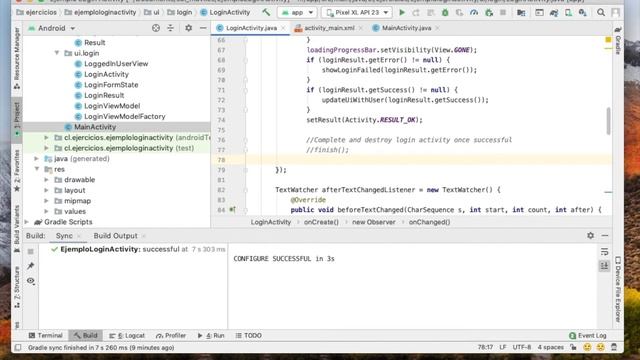The height and width of the screenshot is (360, 640).
Task: Select the Sync tab in Build panel
Action: pos(64,236)
